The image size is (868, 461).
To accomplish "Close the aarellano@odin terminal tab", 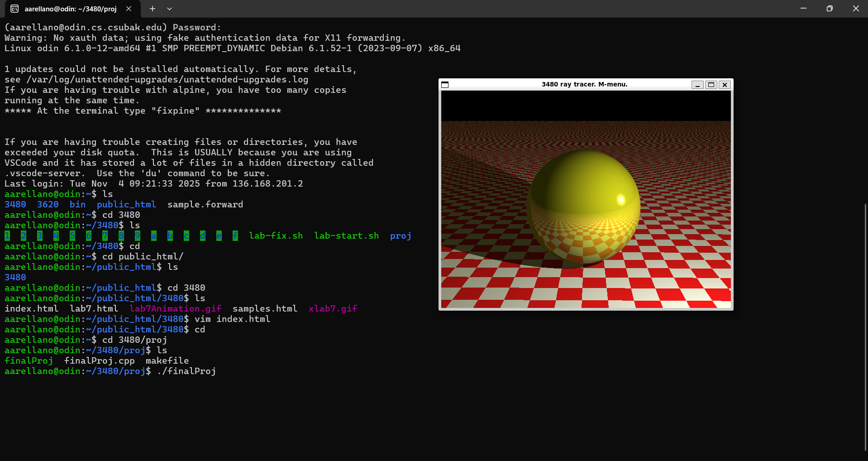I will point(129,9).
